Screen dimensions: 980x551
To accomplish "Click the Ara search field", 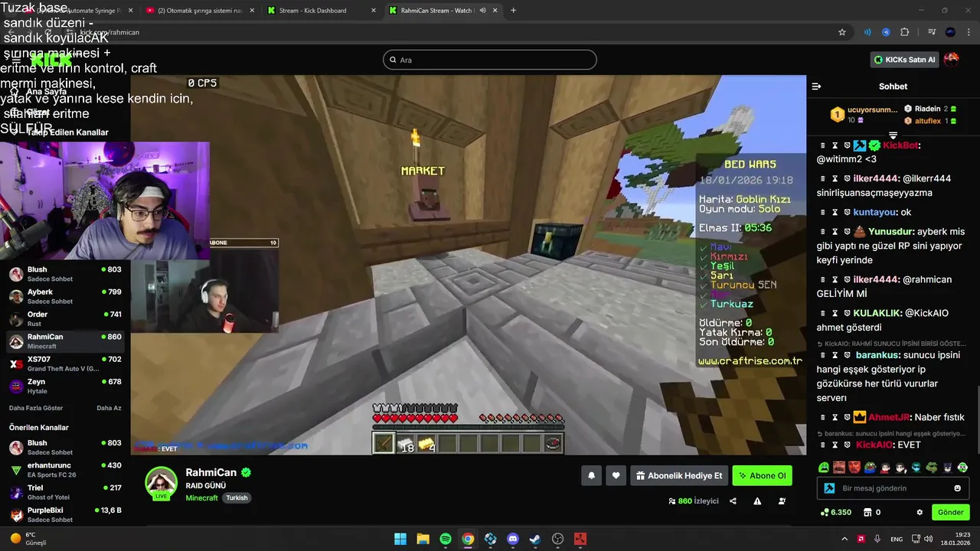I will (x=490, y=60).
